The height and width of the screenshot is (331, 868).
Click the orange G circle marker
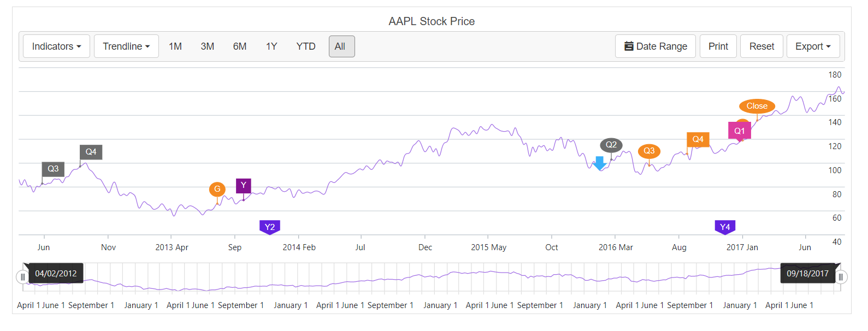tap(217, 190)
